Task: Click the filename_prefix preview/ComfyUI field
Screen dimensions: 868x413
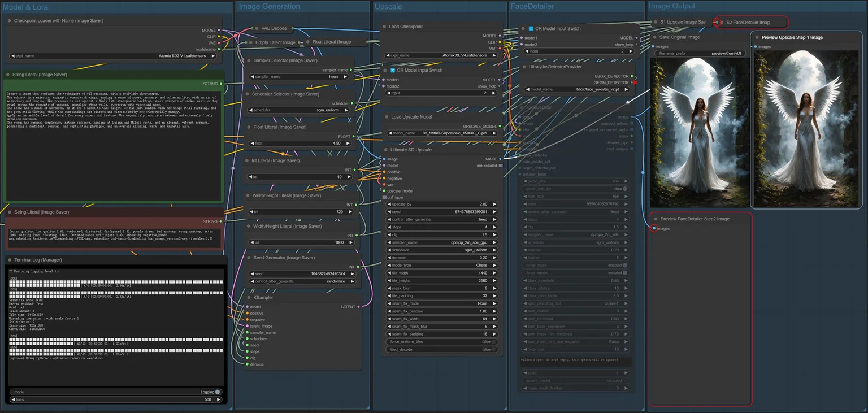Action: (x=700, y=53)
